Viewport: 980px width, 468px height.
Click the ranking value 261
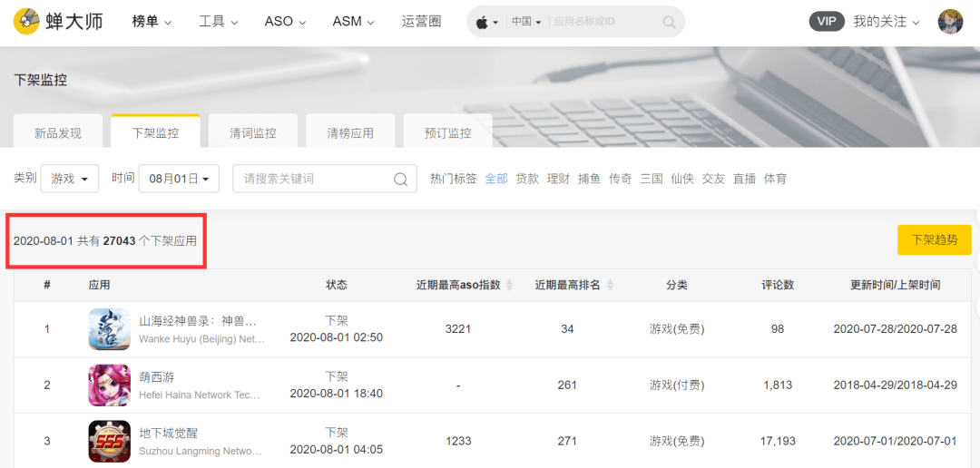(567, 385)
